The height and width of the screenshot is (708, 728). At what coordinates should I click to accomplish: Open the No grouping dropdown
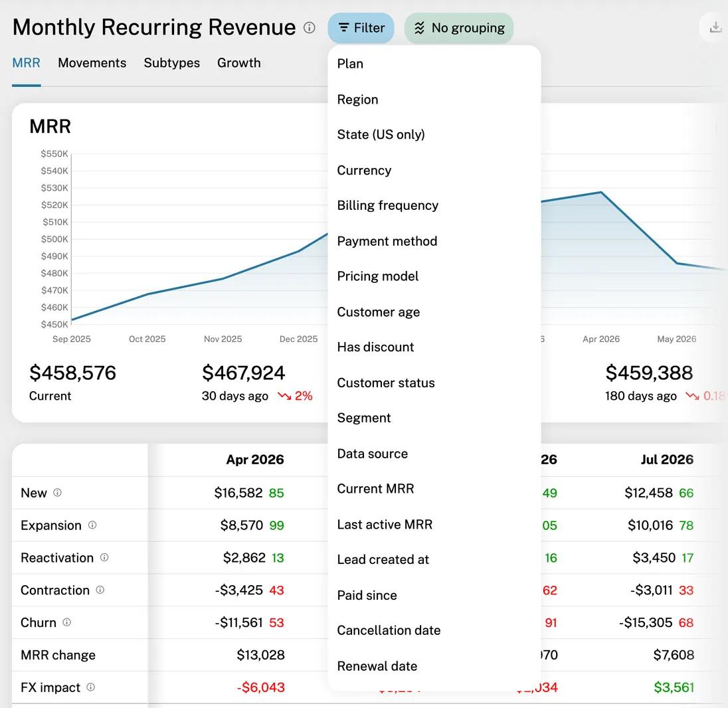(459, 28)
